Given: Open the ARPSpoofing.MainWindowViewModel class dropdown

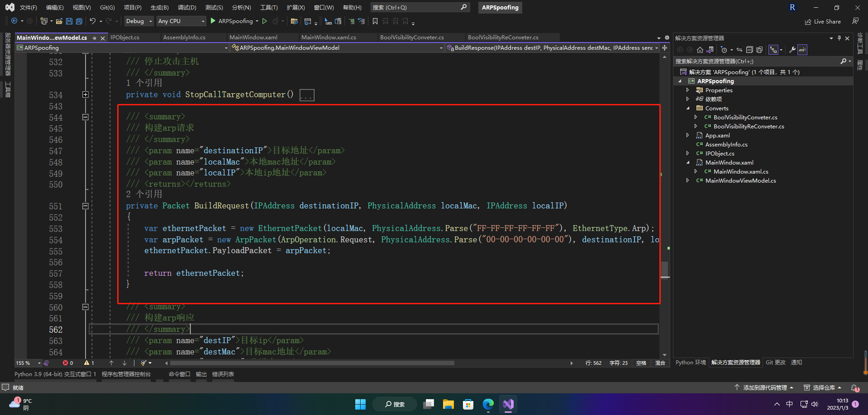Looking at the screenshot, I should click(x=337, y=47).
